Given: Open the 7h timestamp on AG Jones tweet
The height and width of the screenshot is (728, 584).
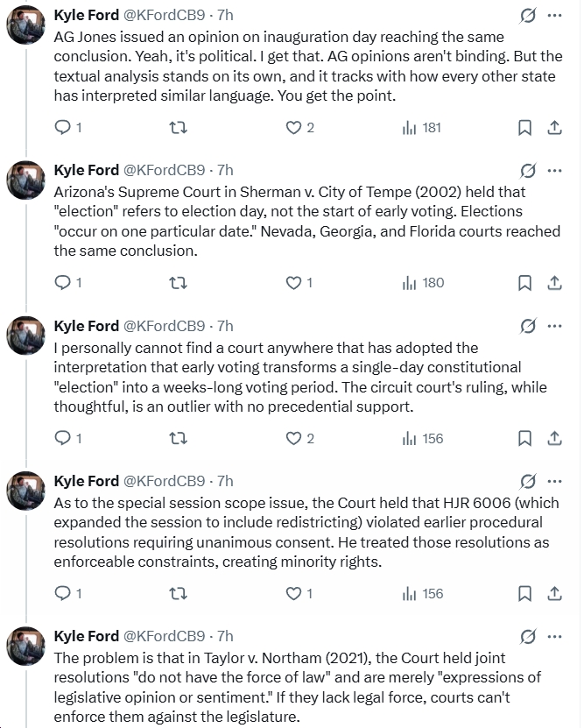Looking at the screenshot, I should pyautogui.click(x=225, y=15).
